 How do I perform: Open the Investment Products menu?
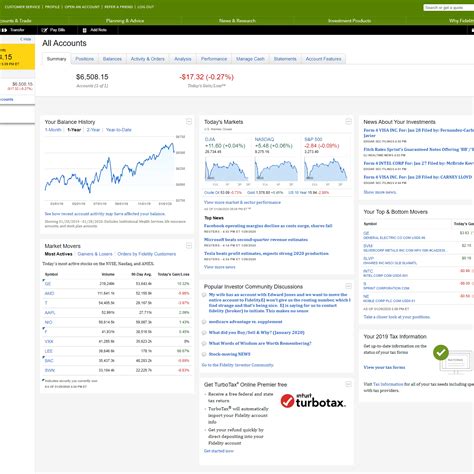349,21
